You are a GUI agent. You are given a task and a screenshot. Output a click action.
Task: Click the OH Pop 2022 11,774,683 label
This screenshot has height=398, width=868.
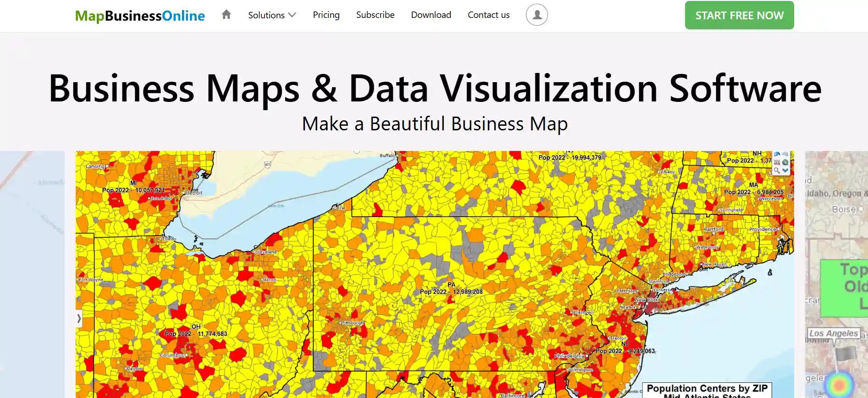196,331
